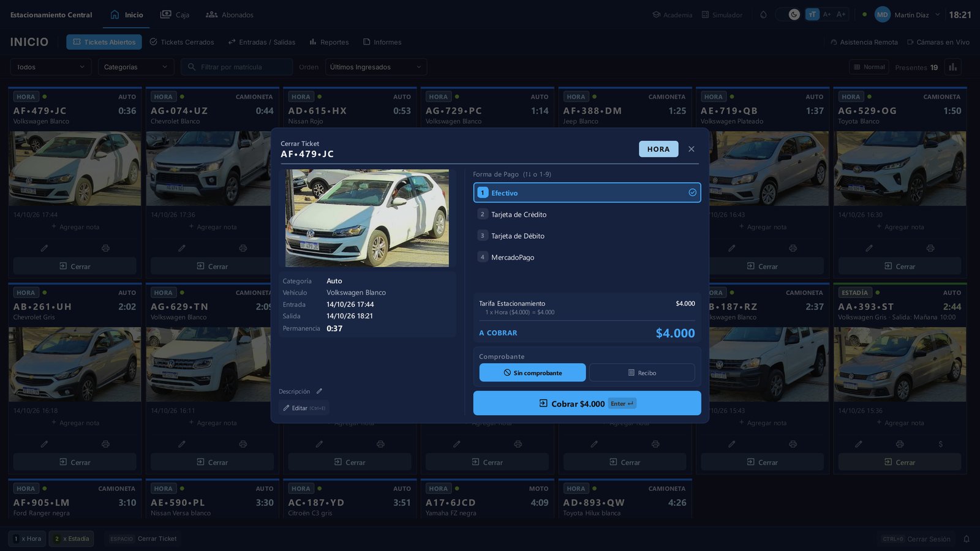Open the Últimos Ingresados sort dropdown
The image size is (980, 551).
(x=376, y=67)
